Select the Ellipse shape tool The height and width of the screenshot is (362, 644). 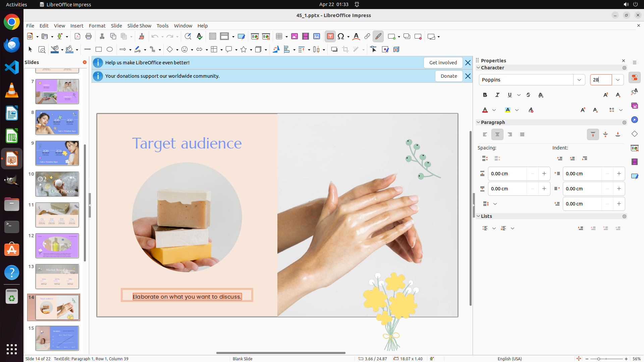pyautogui.click(x=110, y=50)
